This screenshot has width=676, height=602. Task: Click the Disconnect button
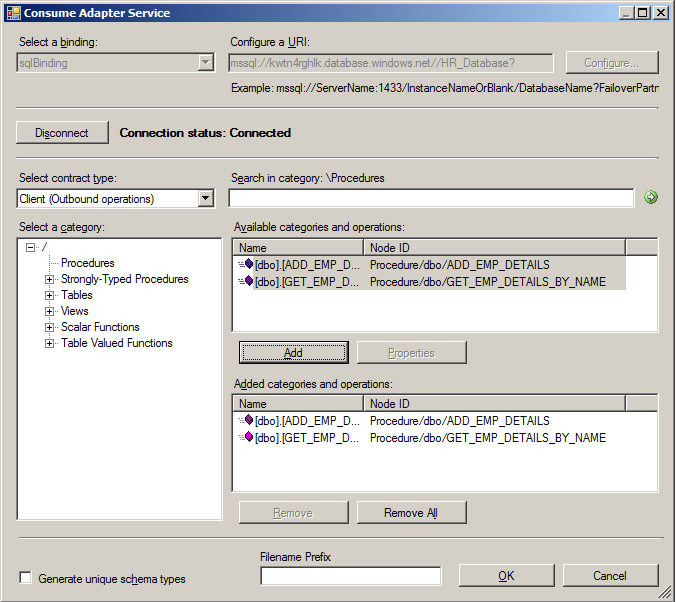[62, 132]
